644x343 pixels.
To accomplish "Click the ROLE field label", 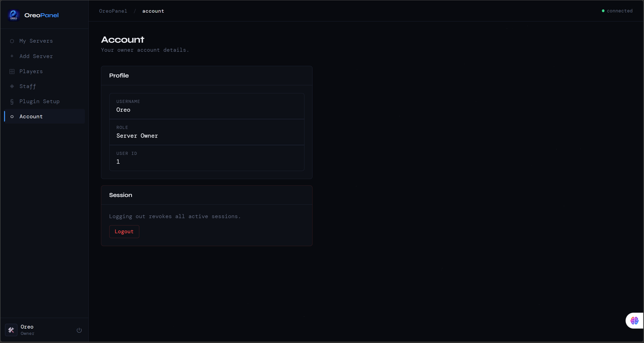I will [122, 128].
